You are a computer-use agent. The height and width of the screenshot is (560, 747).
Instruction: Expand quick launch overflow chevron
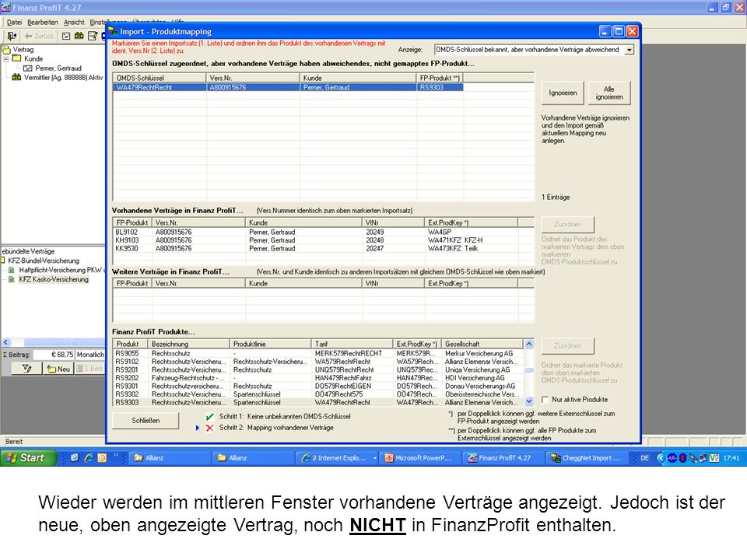(116, 455)
